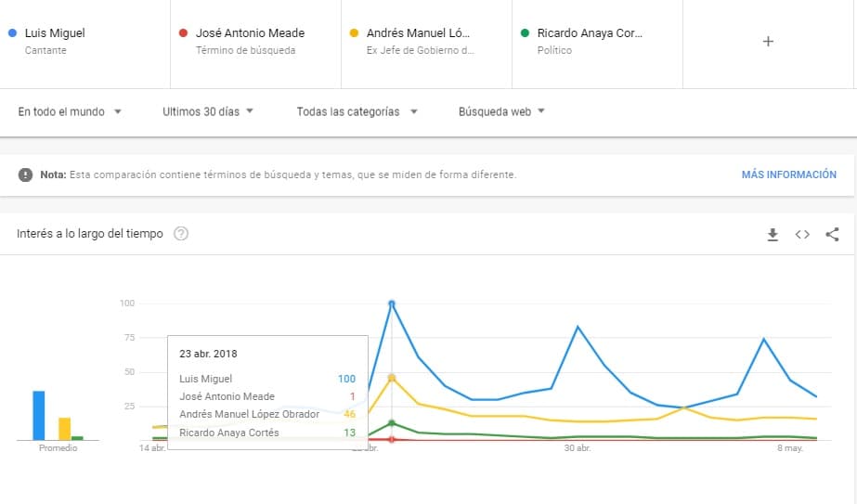This screenshot has height=504, width=857.
Task: Click the Político subtitle under Ricardo Anaya
Action: (x=554, y=50)
